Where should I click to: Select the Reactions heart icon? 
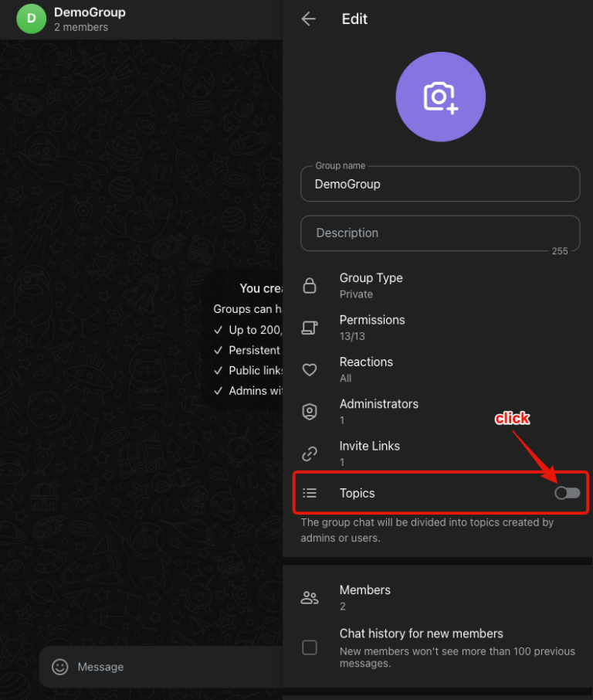click(x=310, y=369)
